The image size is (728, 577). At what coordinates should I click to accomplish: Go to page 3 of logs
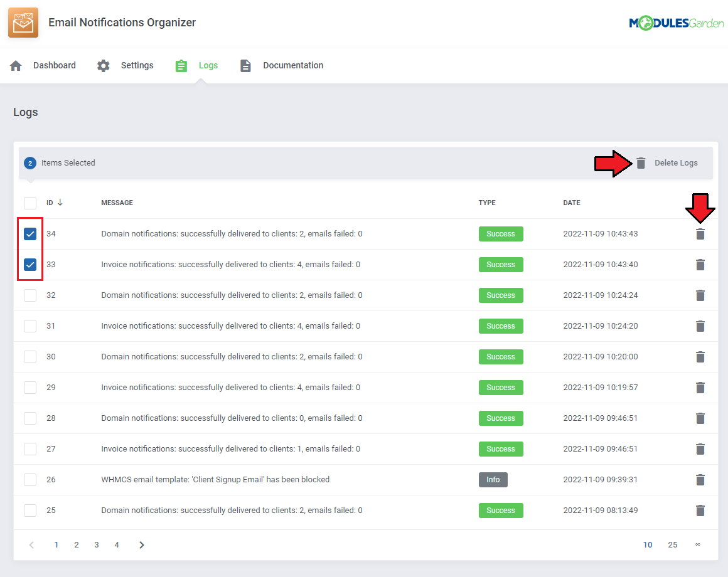click(97, 545)
